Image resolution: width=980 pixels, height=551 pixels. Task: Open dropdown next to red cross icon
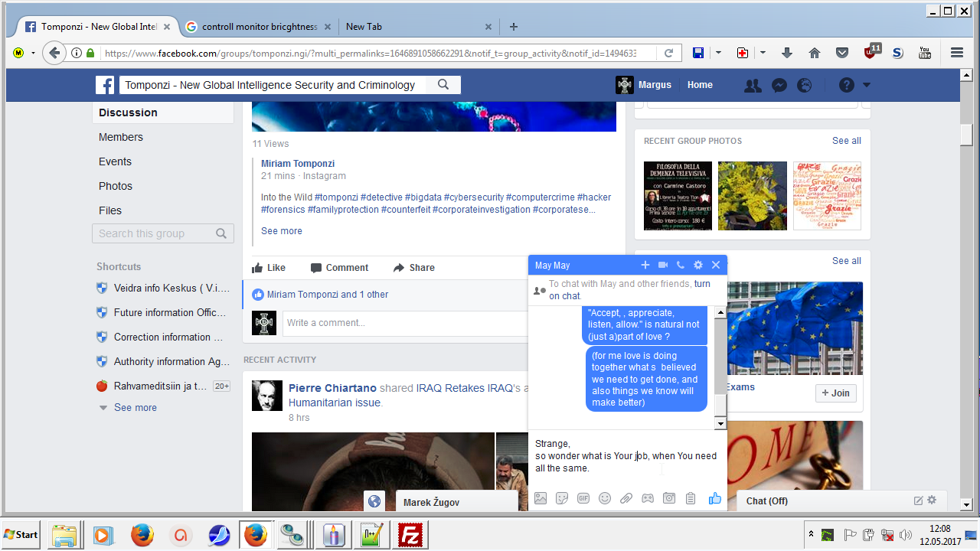(763, 53)
